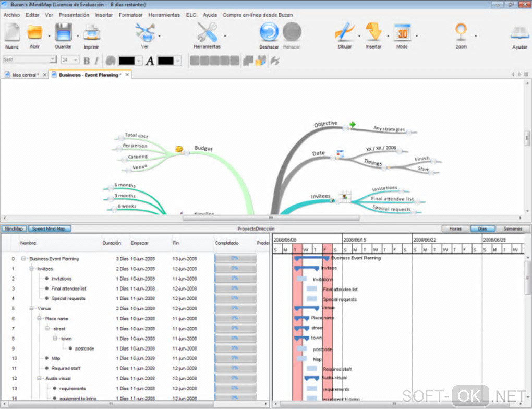Click the font colour letter A icon
Image resolution: width=532 pixels, height=409 pixels.
click(x=150, y=61)
